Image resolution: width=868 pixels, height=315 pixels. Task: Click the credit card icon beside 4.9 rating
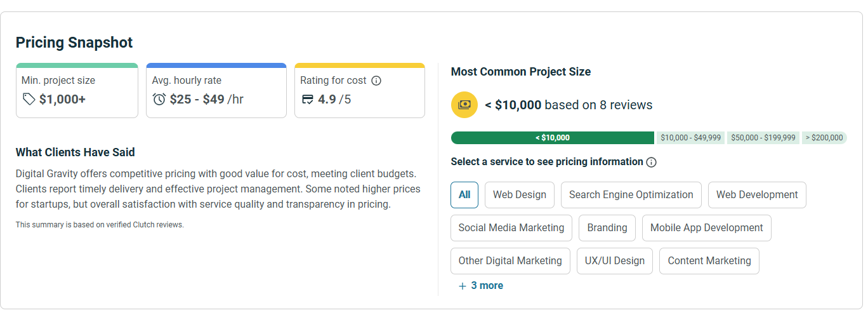click(x=308, y=99)
